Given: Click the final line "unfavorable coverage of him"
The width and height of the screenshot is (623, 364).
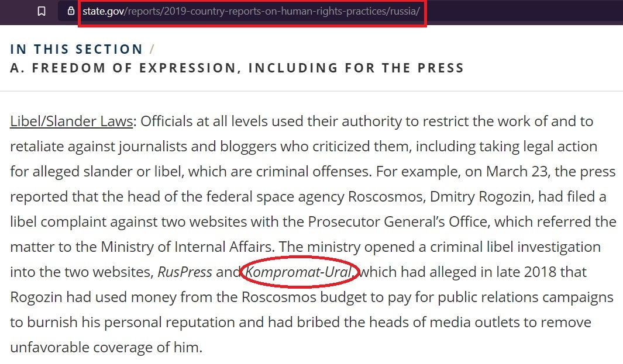Looking at the screenshot, I should 105,347.
